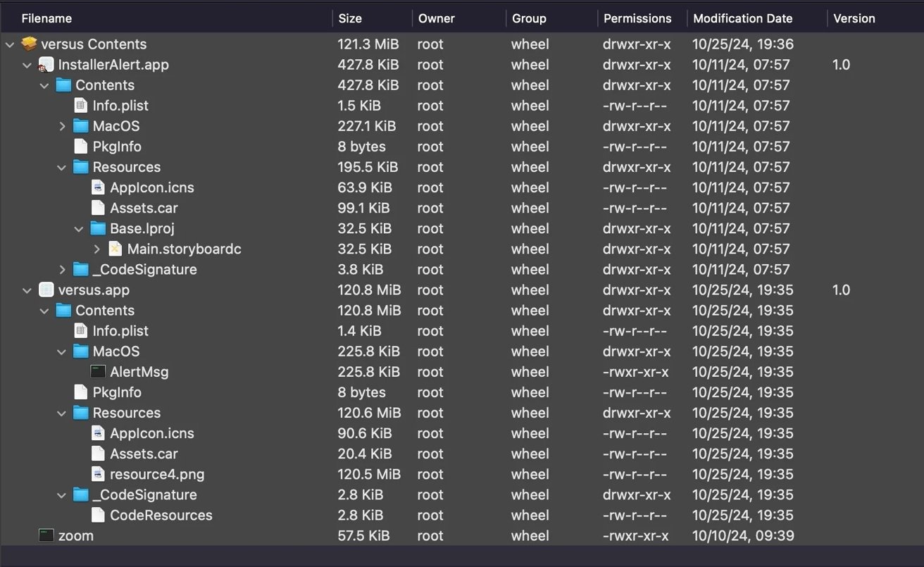The width and height of the screenshot is (924, 567).
Task: Click the Assets.car file icon under versus.app
Action: (x=98, y=454)
